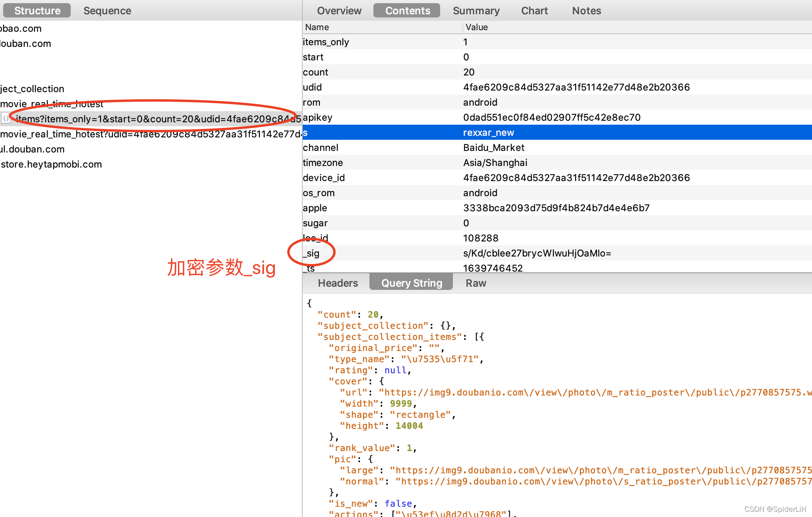Click the _ts value 1639746452
812x517 pixels.
tap(493, 268)
